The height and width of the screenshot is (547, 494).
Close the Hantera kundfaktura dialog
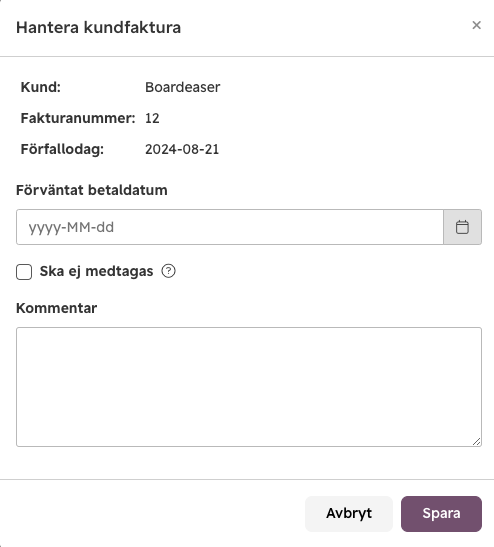(x=476, y=25)
